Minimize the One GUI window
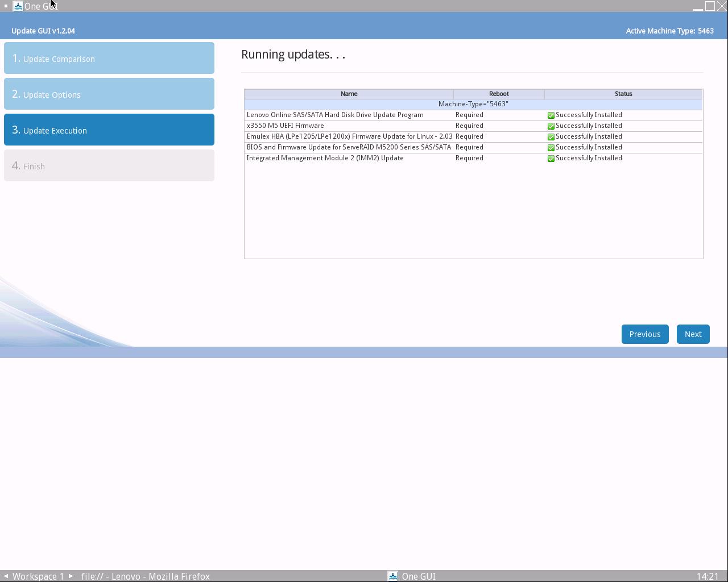 [x=698, y=6]
